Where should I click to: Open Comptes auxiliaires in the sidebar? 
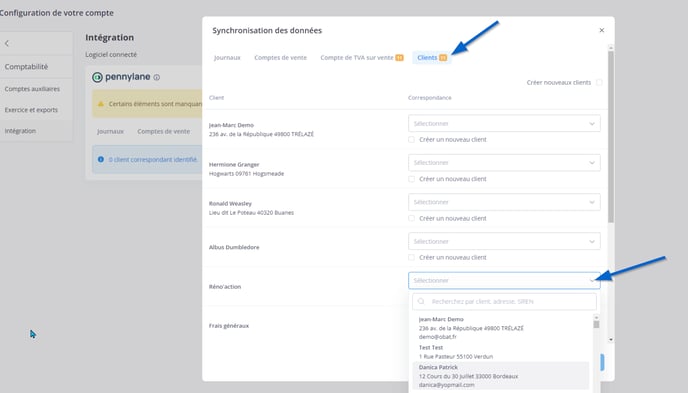coord(32,89)
